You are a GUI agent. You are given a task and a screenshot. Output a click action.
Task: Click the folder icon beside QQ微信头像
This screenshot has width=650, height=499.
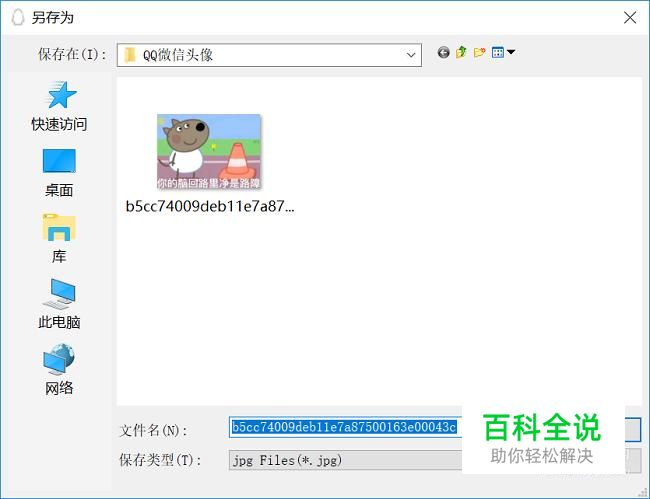(x=130, y=55)
